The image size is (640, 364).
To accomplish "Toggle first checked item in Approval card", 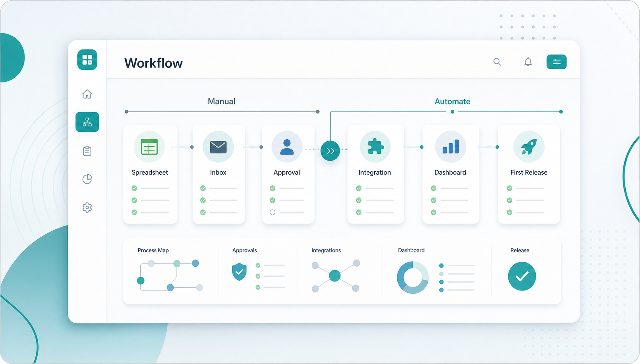I will pyautogui.click(x=273, y=189).
